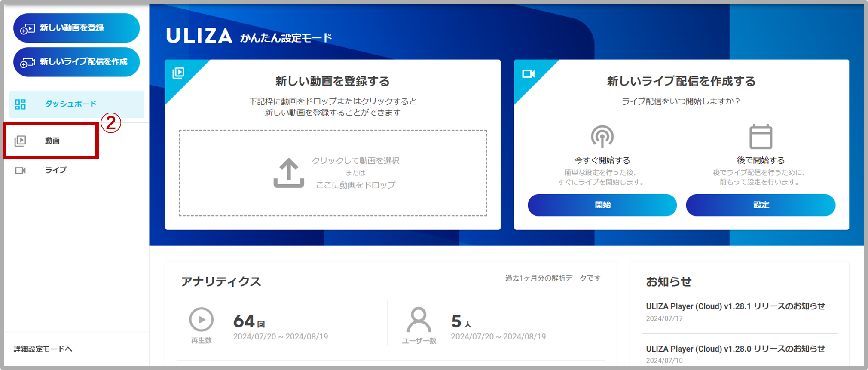Click the クリックして動画を選択 text
Image resolution: width=868 pixels, height=370 pixels.
[x=355, y=160]
